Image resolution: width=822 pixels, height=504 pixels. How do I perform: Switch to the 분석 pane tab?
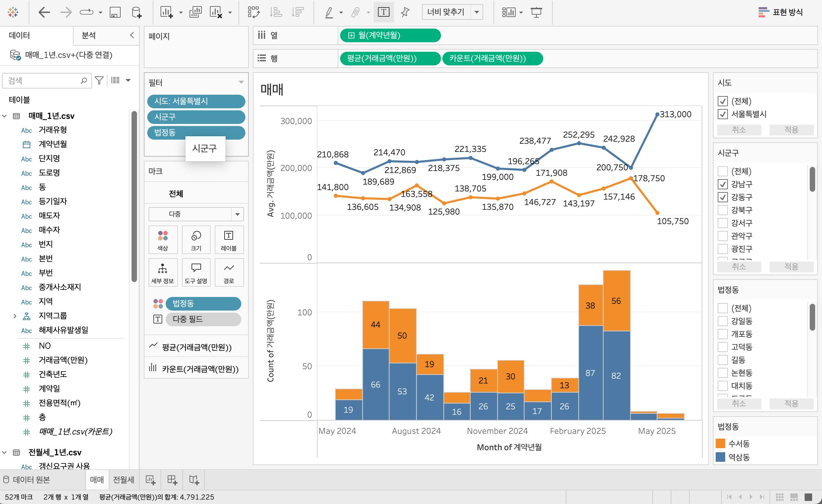[89, 35]
